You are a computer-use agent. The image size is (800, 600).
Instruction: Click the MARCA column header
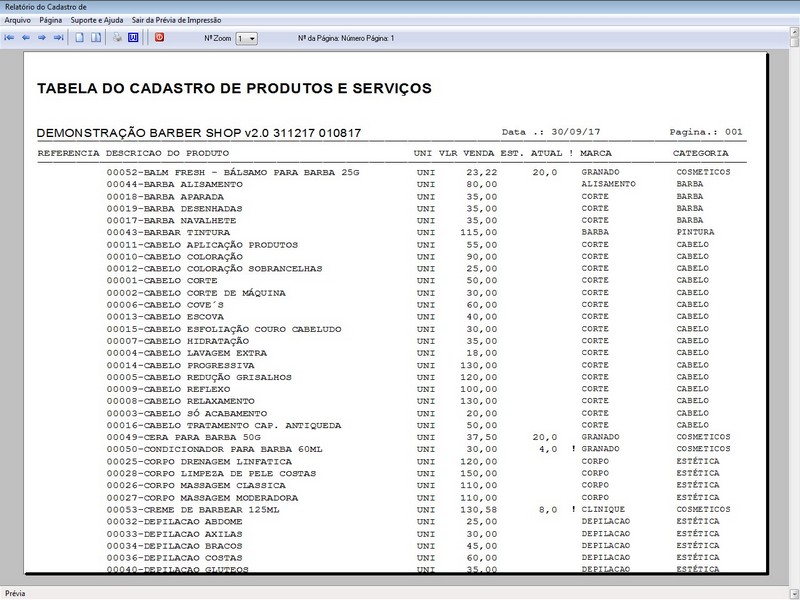tap(596, 153)
